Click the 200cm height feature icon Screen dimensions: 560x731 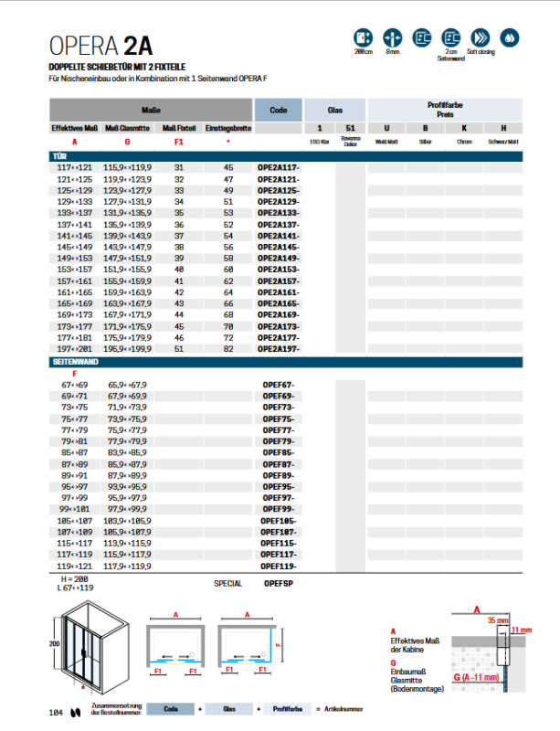click(364, 37)
